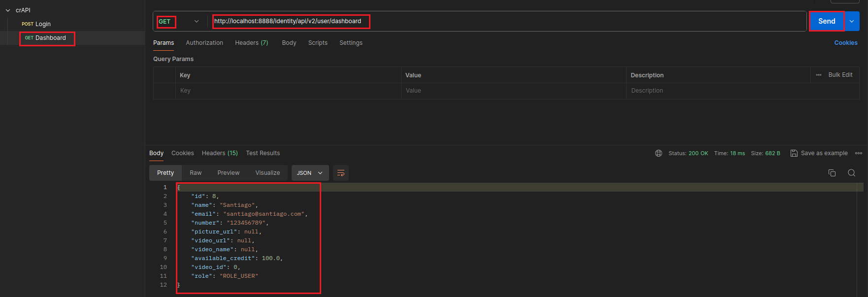Switch to the Authorization tab
This screenshot has width=868, height=297.
point(204,43)
